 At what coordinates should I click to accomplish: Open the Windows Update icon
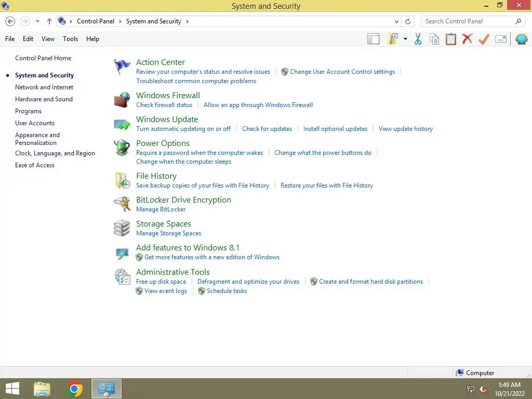click(x=122, y=124)
